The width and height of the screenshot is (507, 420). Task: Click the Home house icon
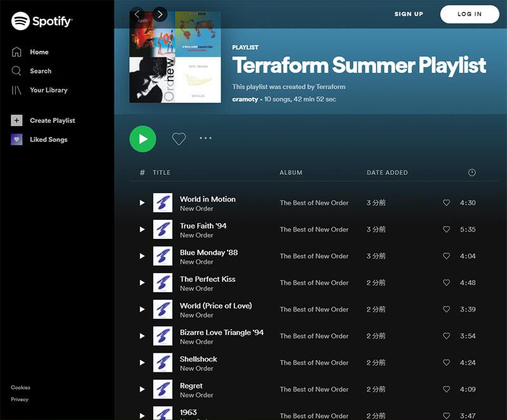16,52
